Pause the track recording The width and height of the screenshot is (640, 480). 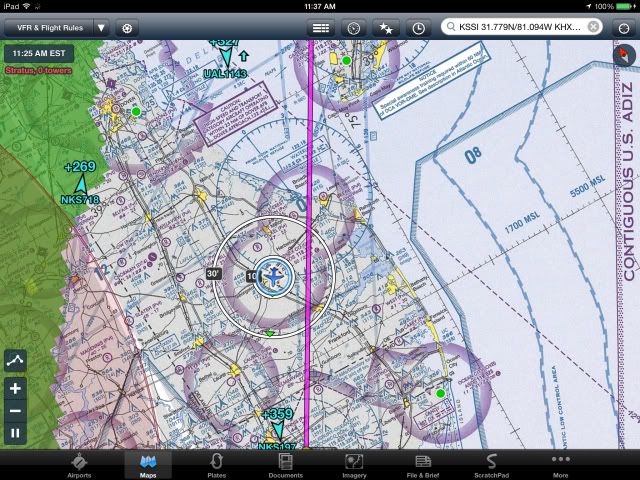[15, 433]
